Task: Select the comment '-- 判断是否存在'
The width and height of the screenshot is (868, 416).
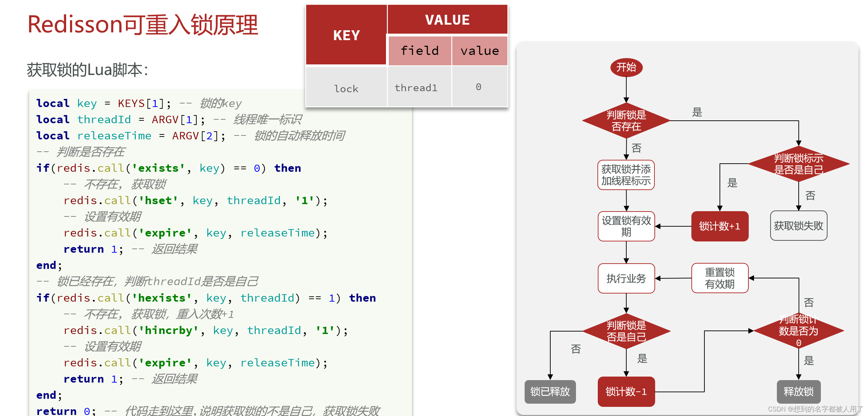Action: click(81, 152)
